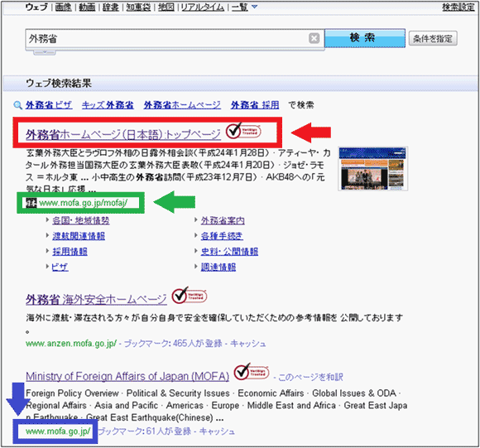Viewport: 480px width, 448px height.
Task: Open 外務省ホームページ(日本語)トップページ result title
Action: (x=123, y=134)
